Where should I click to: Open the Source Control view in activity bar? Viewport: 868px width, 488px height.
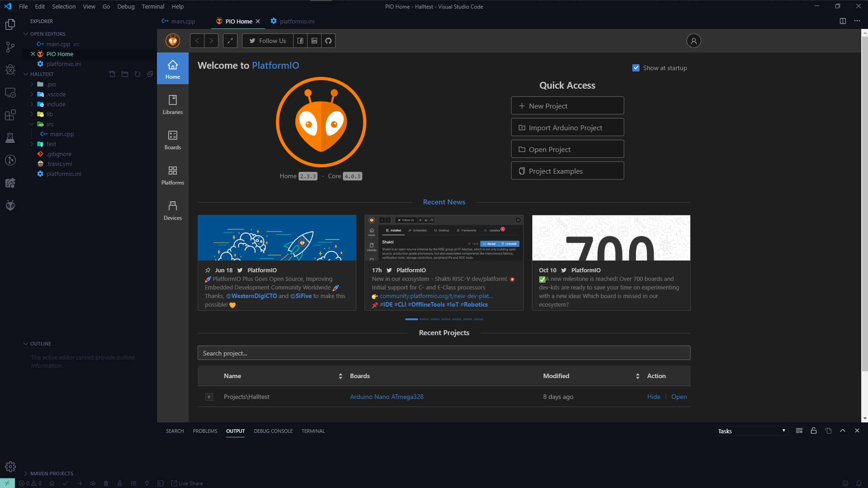coord(10,47)
